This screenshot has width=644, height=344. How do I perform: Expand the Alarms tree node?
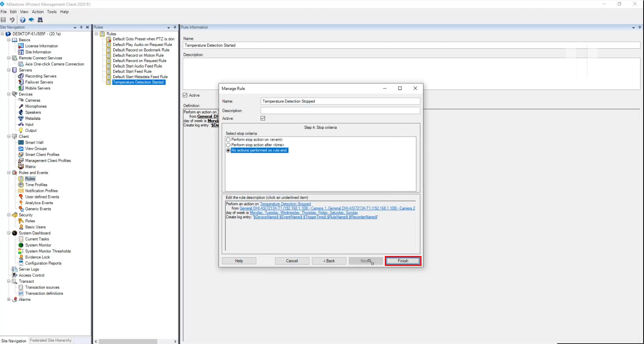coord(9,300)
